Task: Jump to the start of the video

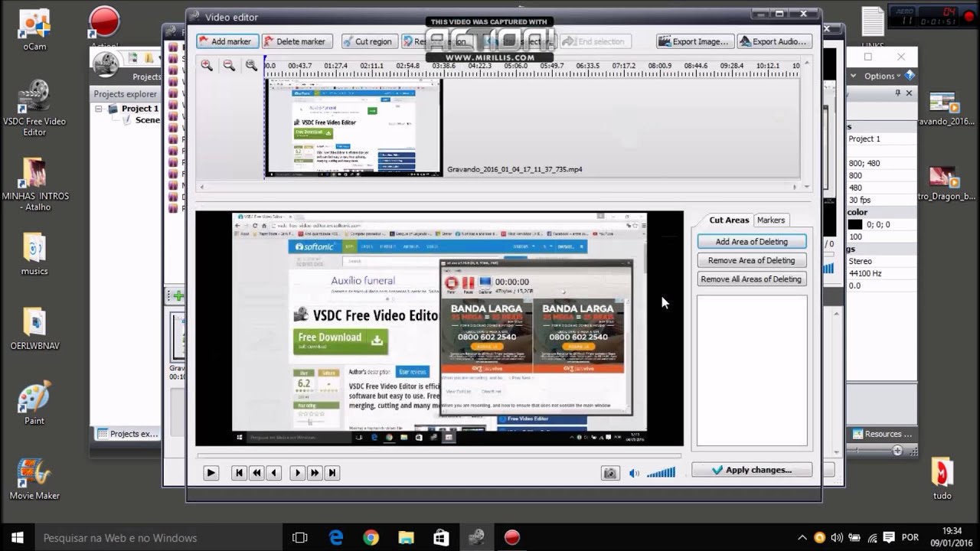Action: tap(239, 473)
